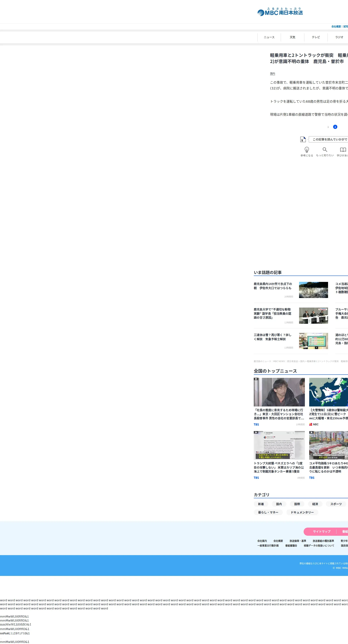Click the もっと知りたい magnifier icon

coord(325,150)
